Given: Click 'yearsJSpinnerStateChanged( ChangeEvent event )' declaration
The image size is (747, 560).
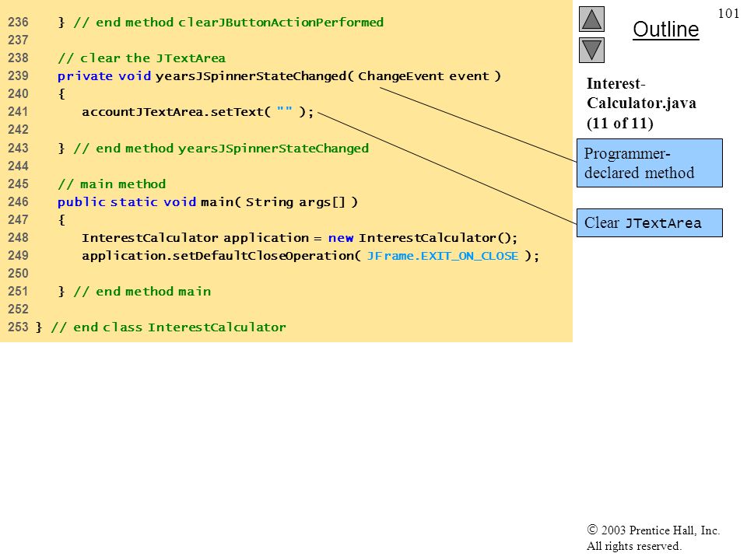Looking at the screenshot, I should pos(328,76).
